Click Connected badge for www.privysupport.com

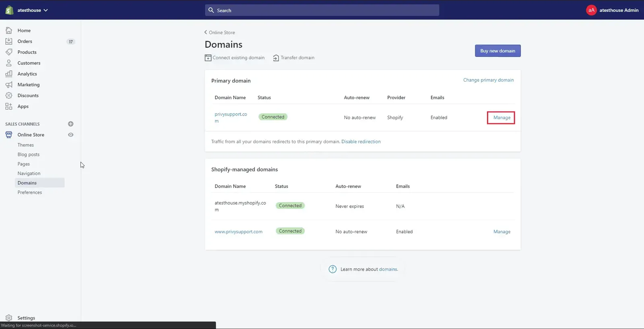(x=290, y=231)
